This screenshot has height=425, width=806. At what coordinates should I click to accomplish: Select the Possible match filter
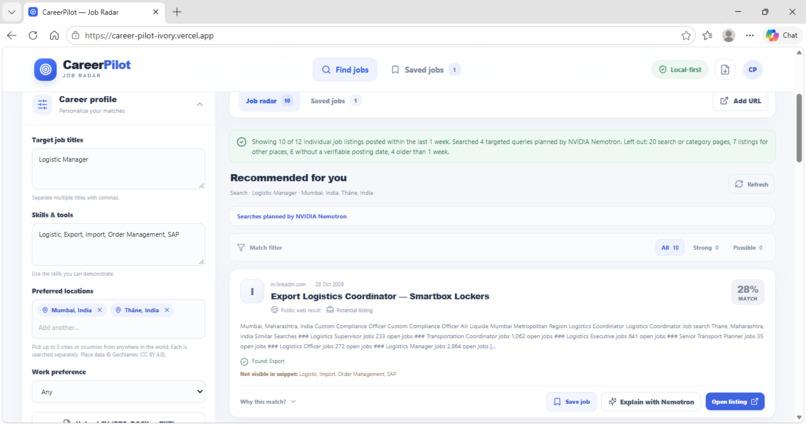[x=747, y=248]
